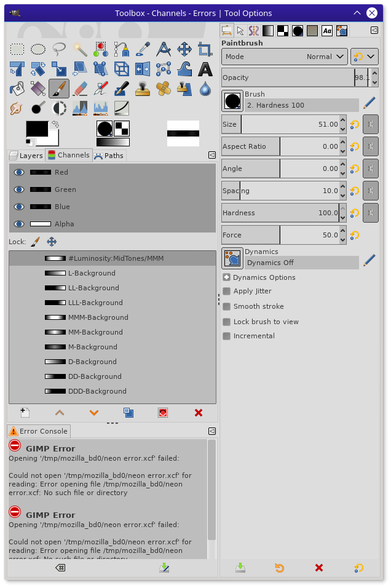The image size is (391, 588).
Task: Open Tool Options configure tab menu
Action: [x=374, y=30]
